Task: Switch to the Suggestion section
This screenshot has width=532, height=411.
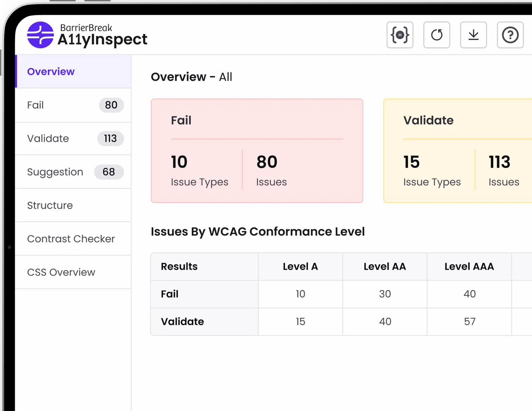Action: [x=55, y=172]
